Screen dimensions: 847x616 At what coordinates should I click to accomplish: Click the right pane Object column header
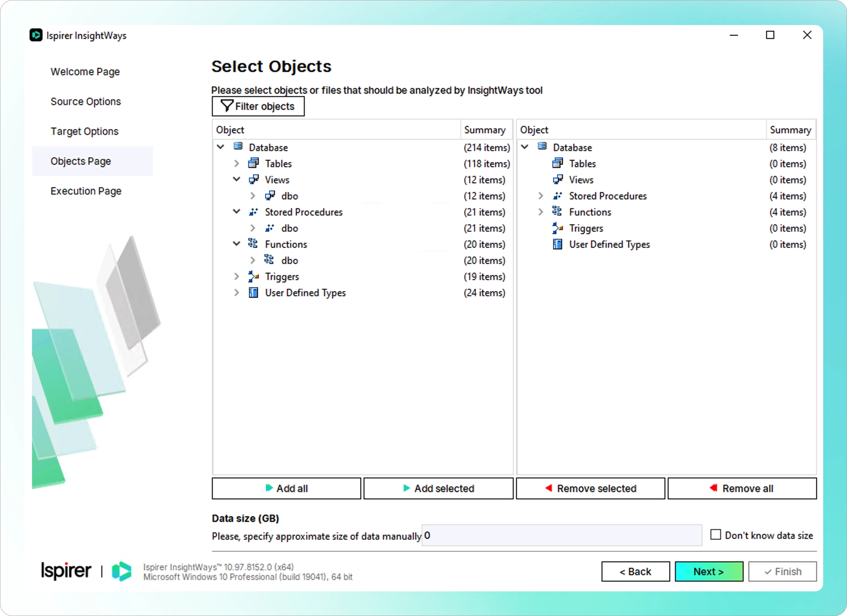point(642,129)
